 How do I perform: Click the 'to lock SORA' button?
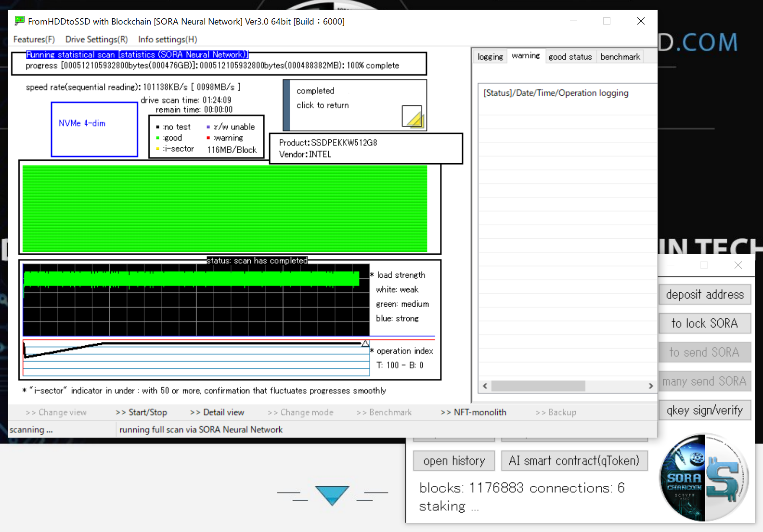click(x=705, y=324)
